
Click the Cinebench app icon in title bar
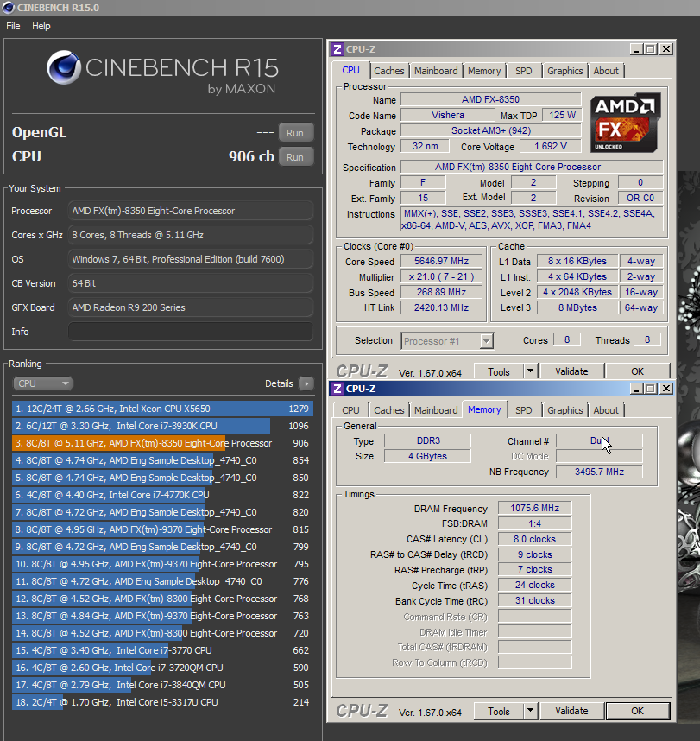tap(8, 8)
